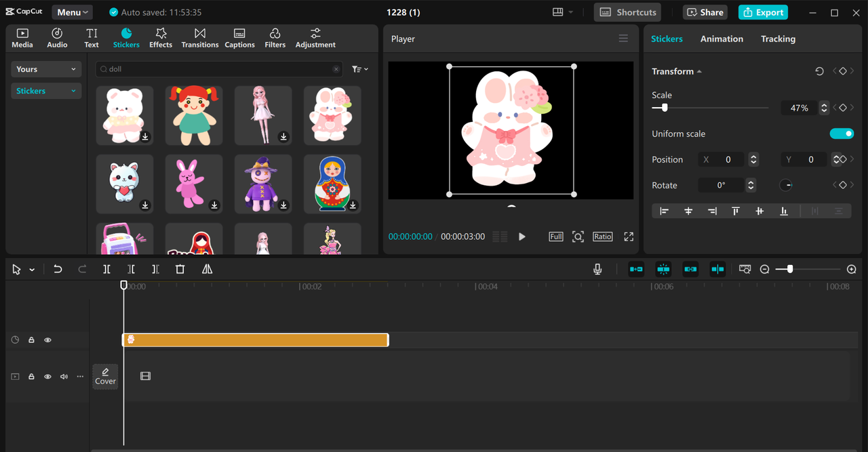Select the pink bunny plush sticker
Viewport: 868px width, 452px height.
click(x=194, y=184)
